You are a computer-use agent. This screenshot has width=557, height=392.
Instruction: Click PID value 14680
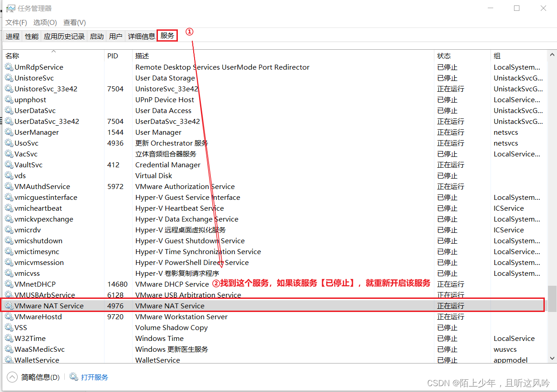(118, 284)
